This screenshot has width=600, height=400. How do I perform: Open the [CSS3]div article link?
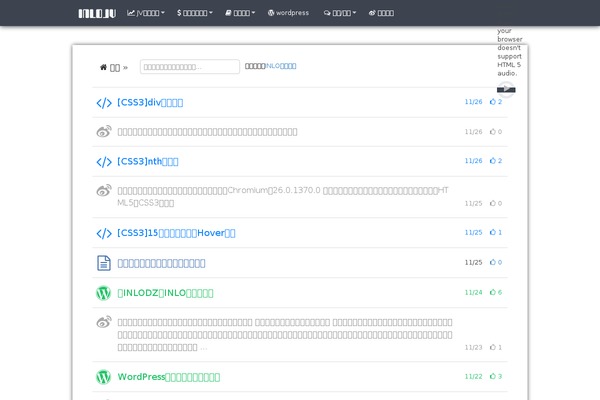(150, 103)
